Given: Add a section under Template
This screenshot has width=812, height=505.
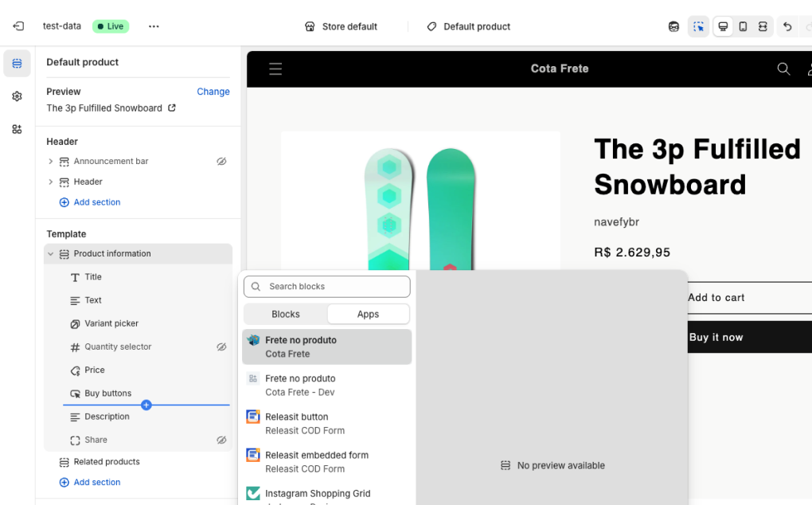Looking at the screenshot, I should point(89,482).
